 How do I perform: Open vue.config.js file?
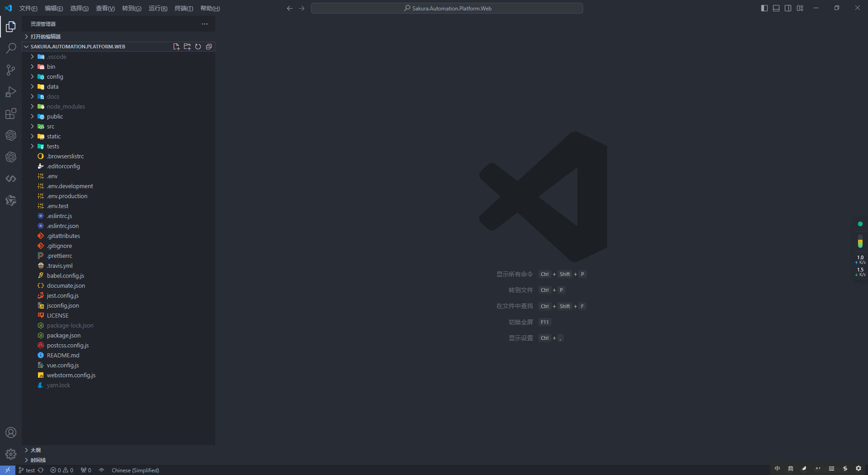(118, 365)
